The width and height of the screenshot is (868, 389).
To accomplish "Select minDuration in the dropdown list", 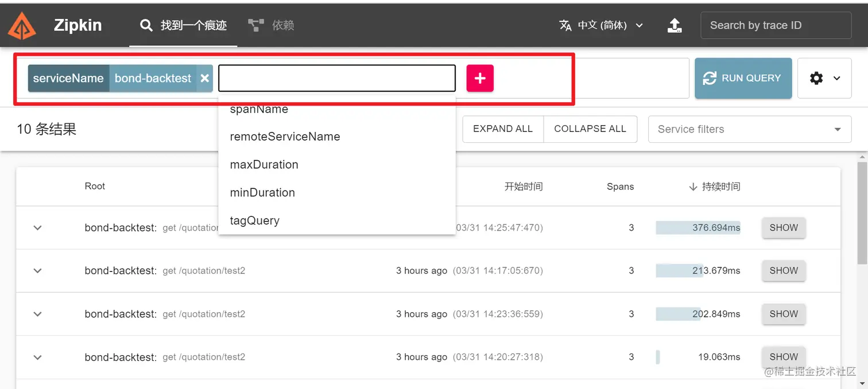I will tap(262, 193).
